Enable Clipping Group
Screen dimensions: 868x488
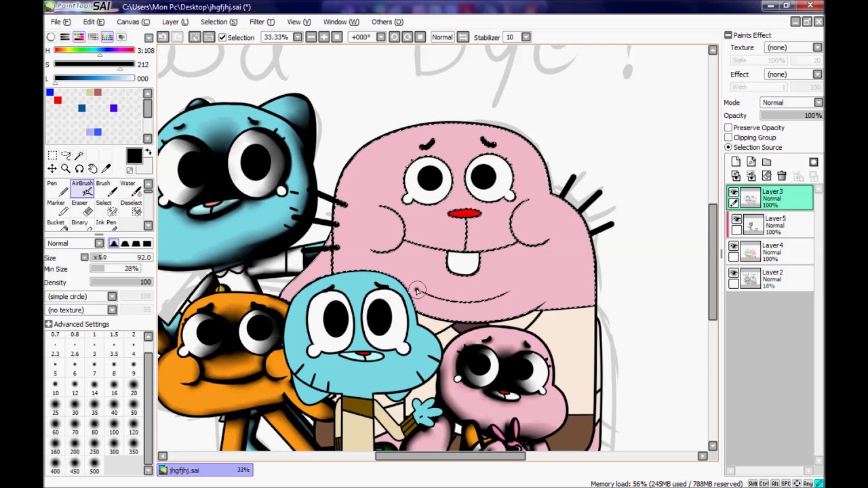click(728, 138)
